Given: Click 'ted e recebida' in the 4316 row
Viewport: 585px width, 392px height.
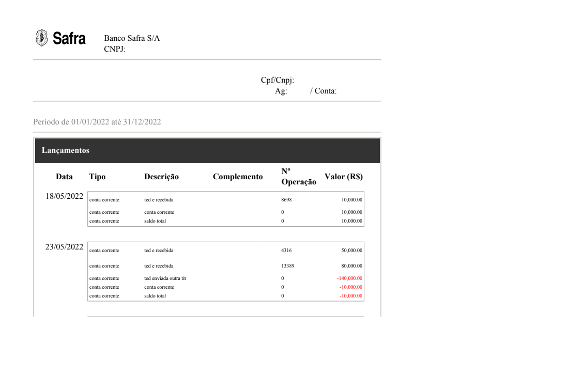Looking at the screenshot, I should tap(159, 250).
